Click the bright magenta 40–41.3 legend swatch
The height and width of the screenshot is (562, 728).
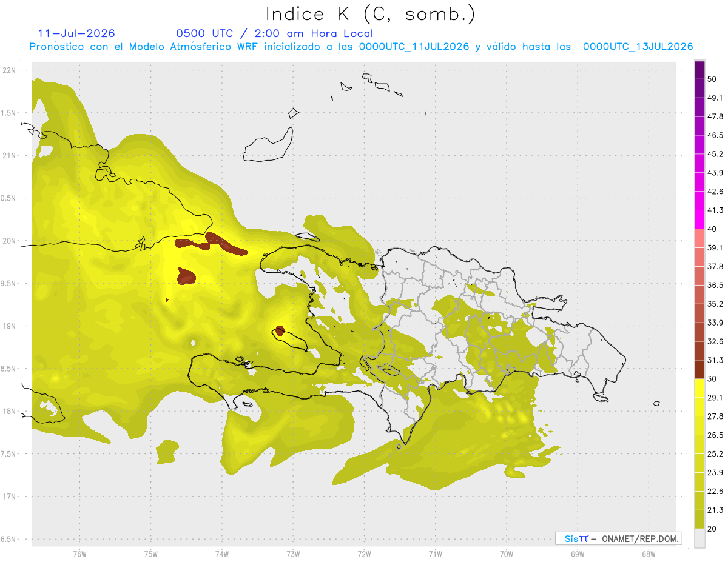tap(699, 219)
